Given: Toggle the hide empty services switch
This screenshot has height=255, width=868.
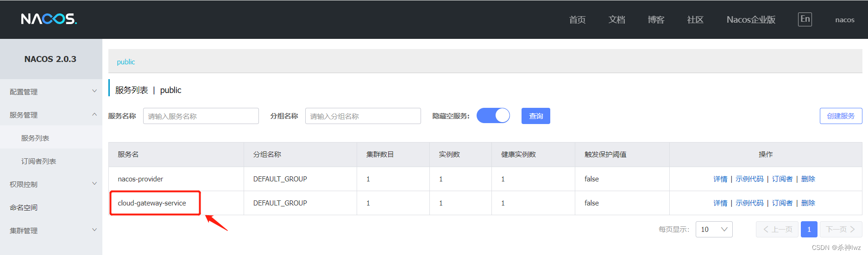Looking at the screenshot, I should point(493,116).
